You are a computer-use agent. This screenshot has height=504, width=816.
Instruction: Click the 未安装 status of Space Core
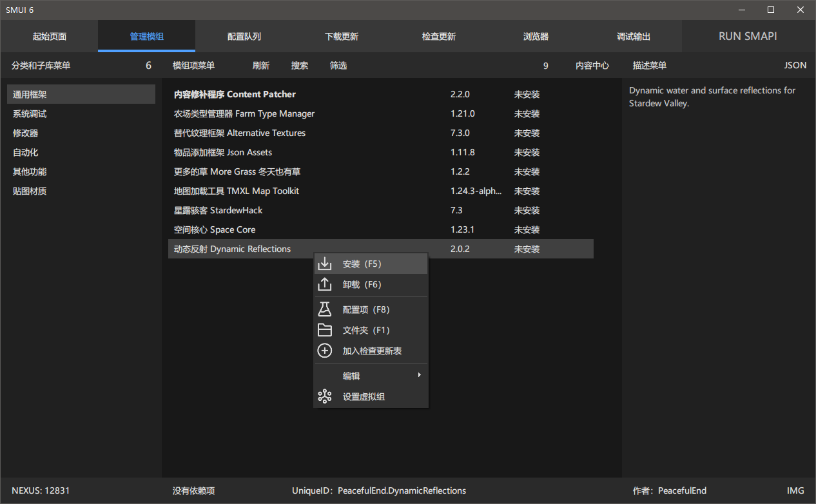pos(527,229)
